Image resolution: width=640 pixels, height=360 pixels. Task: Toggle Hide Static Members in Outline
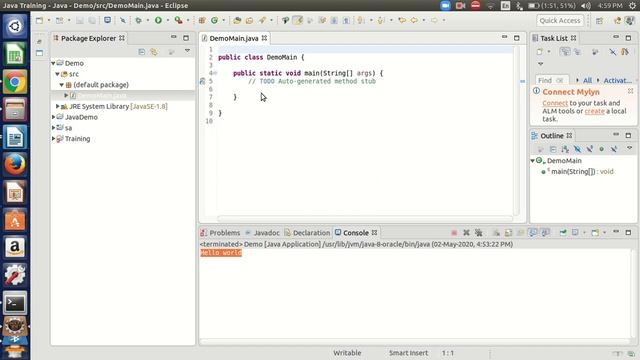tap(589, 149)
